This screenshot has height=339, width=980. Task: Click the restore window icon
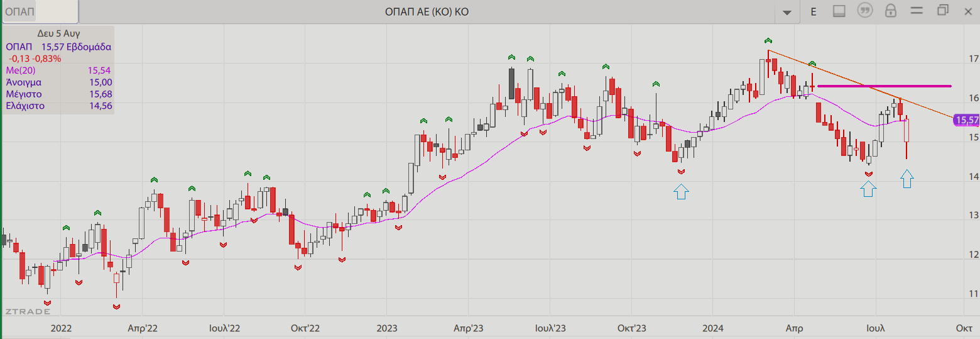coord(942,10)
